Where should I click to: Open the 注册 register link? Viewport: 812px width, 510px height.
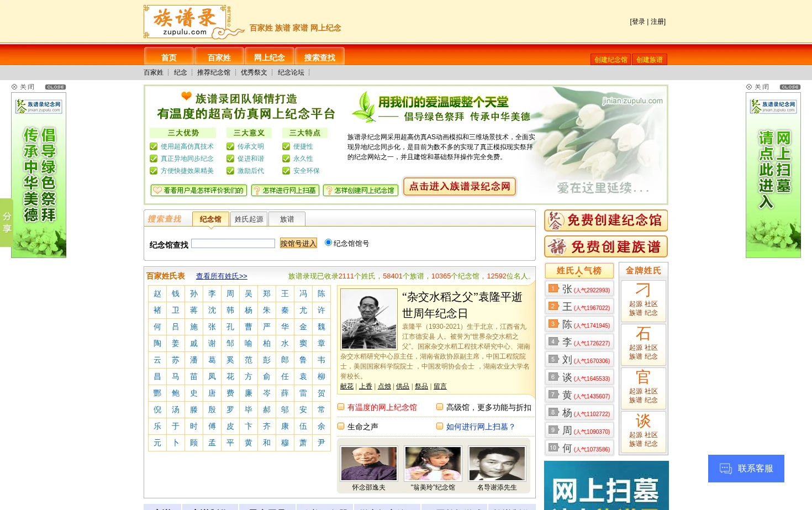(x=658, y=22)
